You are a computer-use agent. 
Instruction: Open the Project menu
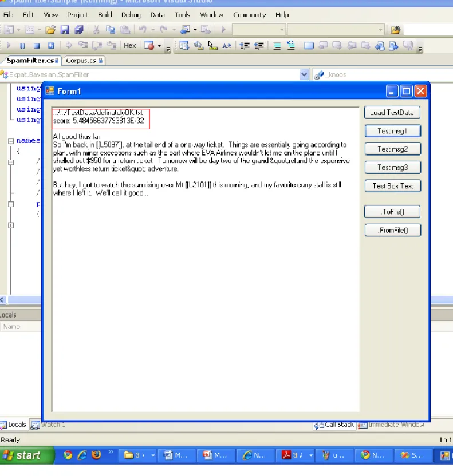[x=77, y=15]
